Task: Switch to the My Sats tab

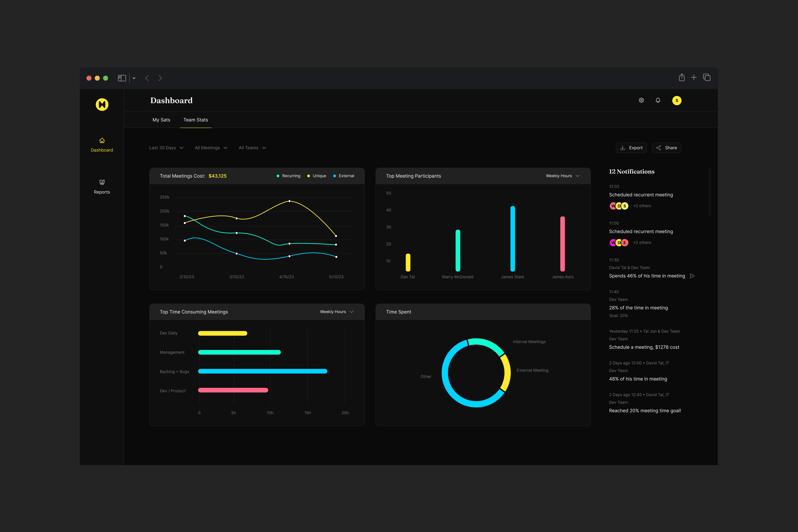Action: (161, 120)
